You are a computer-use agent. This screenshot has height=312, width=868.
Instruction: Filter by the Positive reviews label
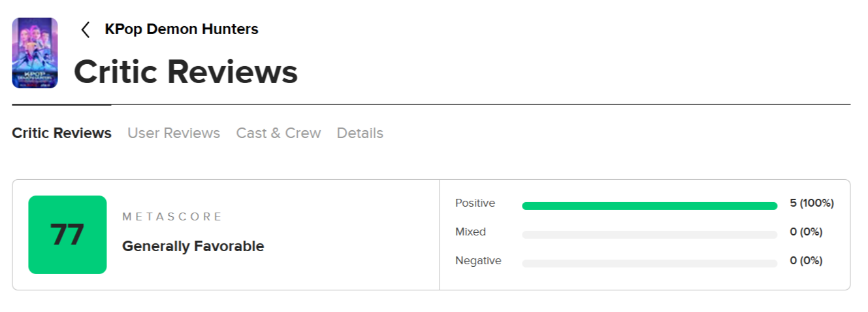475,203
